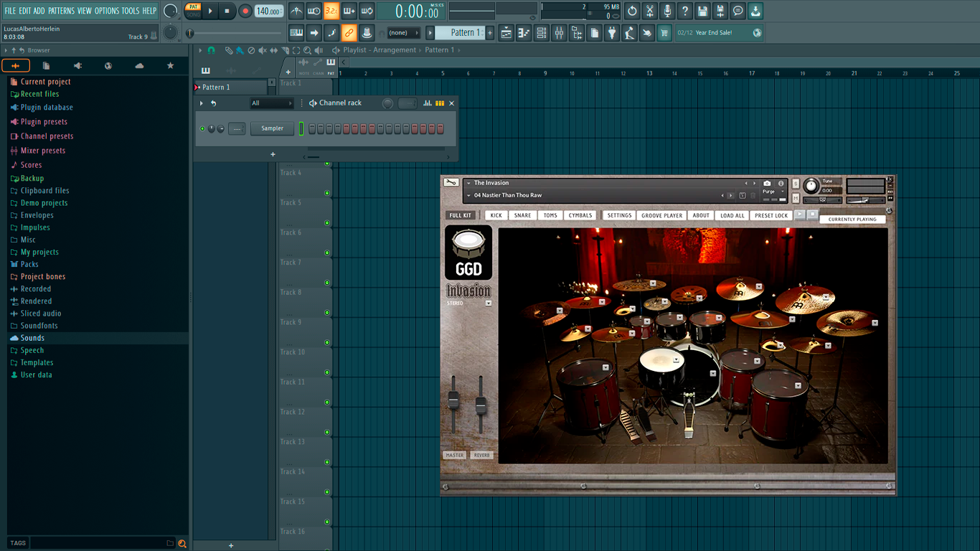The height and width of the screenshot is (551, 980).
Task: Open the content library shopping cart icon
Action: point(664,32)
